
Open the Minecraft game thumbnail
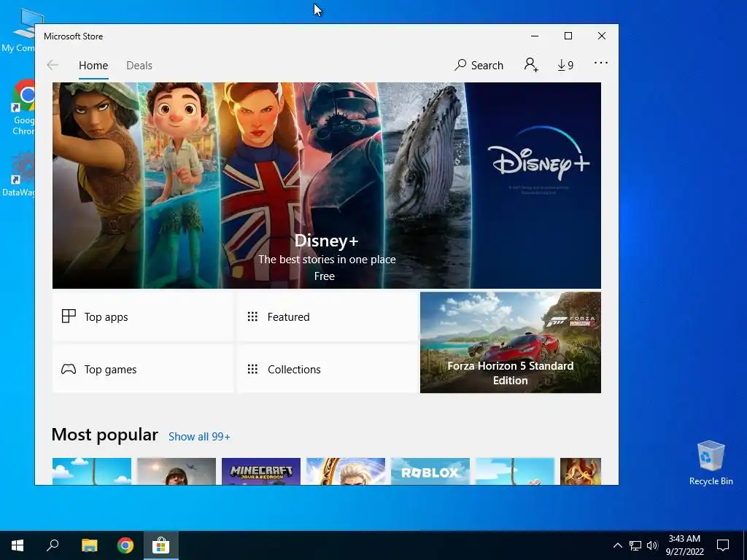261,472
